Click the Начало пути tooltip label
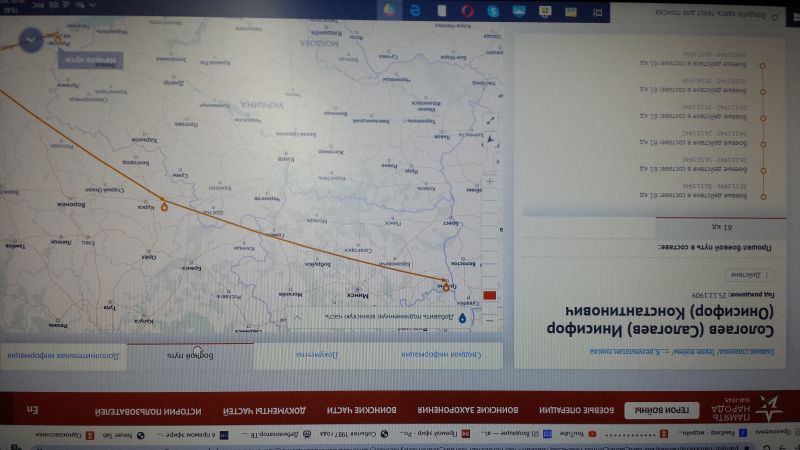The image size is (800, 450). [91, 60]
